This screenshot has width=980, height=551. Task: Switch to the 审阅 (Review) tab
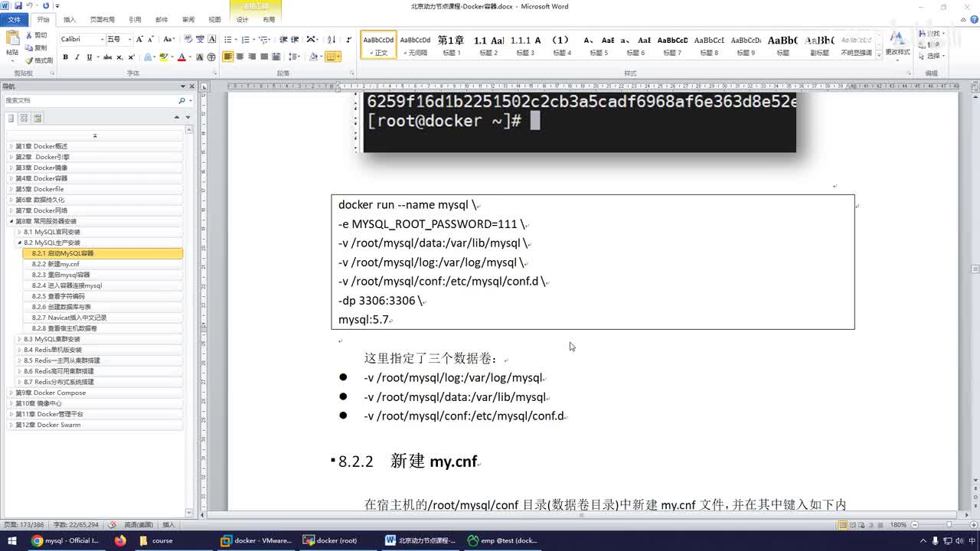point(188,19)
